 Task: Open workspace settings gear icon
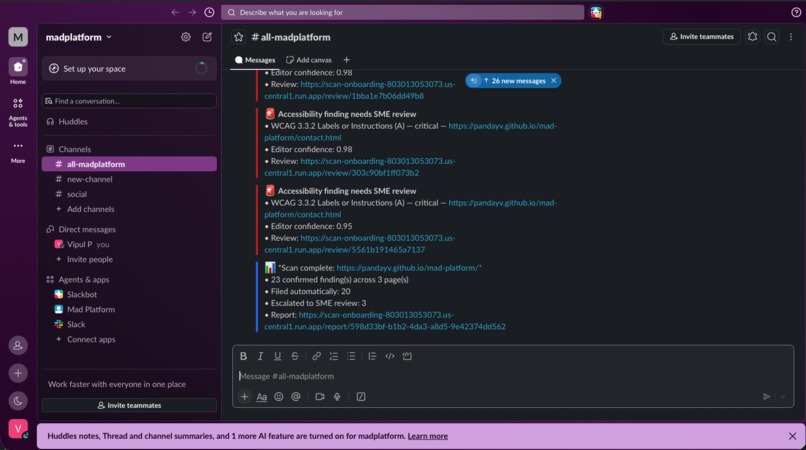point(186,37)
